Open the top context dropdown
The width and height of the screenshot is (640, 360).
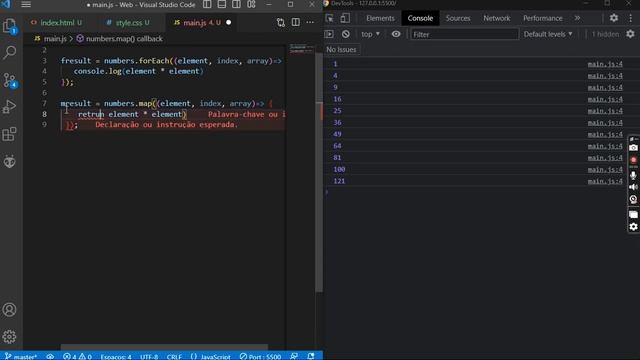[x=370, y=34]
